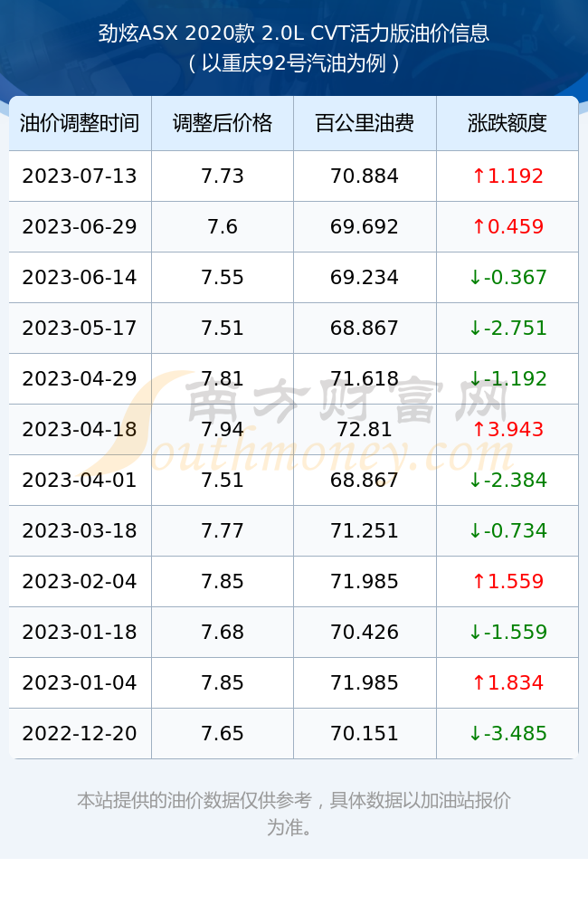Screen dimensions: 588x905
Task: Click the title 劲炫ASX 2020款 heading
Action: [x=294, y=33]
